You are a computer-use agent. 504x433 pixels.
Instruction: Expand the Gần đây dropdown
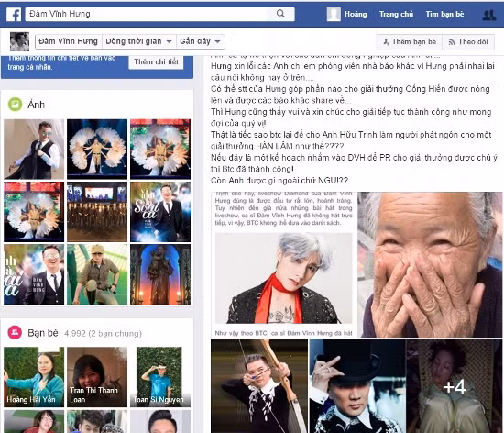(200, 41)
